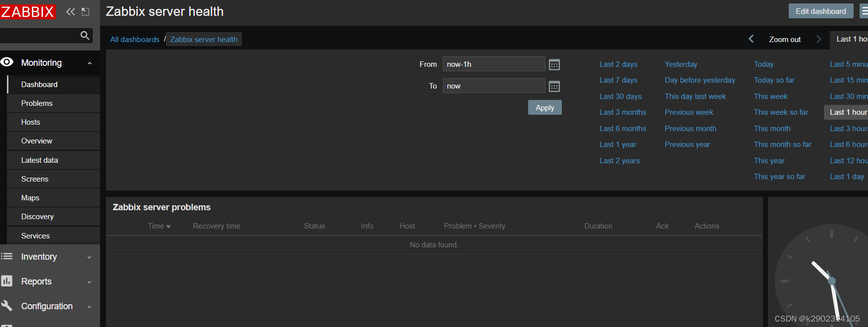Select Today range
The width and height of the screenshot is (868, 327).
[763, 64]
